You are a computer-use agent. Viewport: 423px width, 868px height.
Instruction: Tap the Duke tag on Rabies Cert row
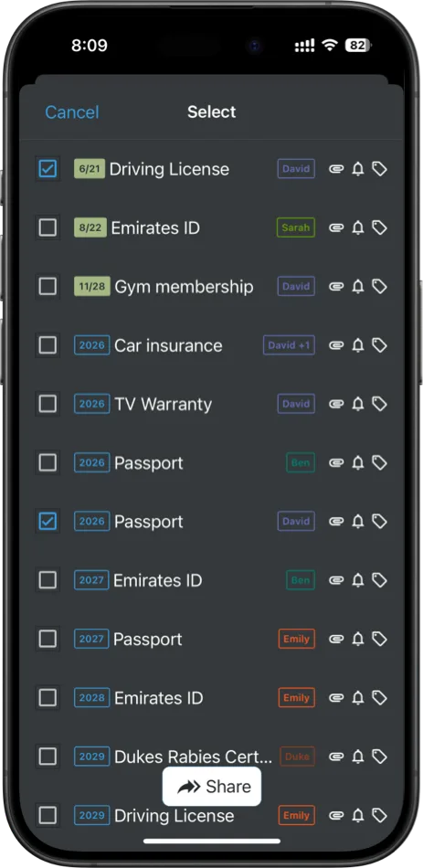297,757
